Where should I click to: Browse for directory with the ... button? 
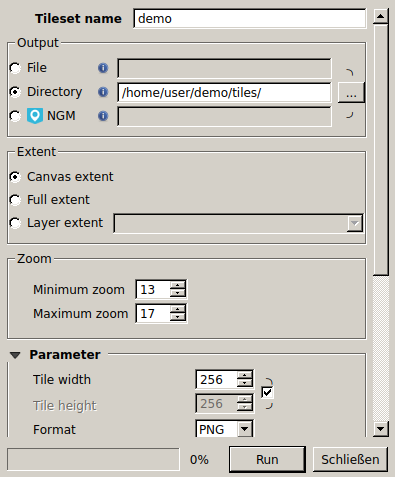(351, 93)
